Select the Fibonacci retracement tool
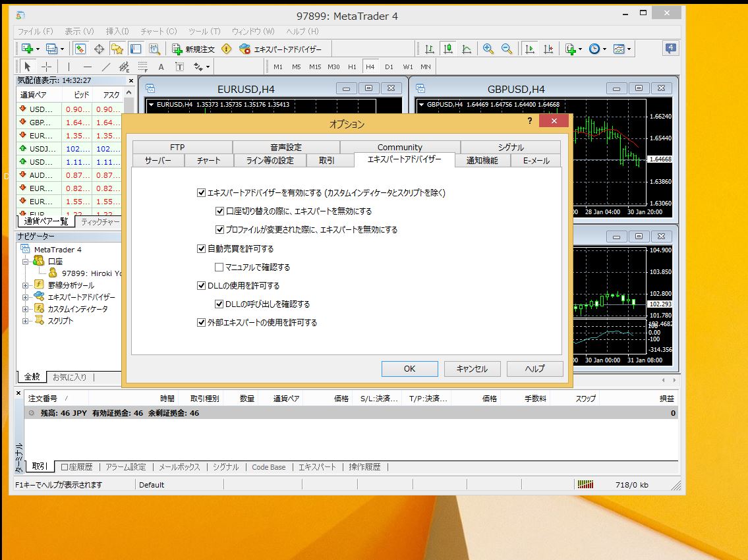Screen dimensions: 748x560 142,67
